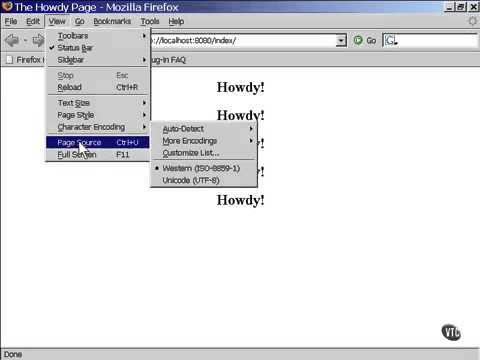Open the Back button history dropdown
The height and width of the screenshot is (360, 480).
click(25, 41)
